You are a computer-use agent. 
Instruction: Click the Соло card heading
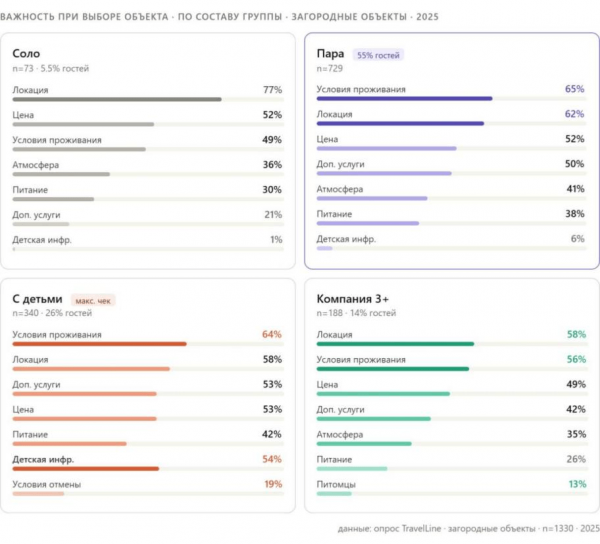click(26, 53)
